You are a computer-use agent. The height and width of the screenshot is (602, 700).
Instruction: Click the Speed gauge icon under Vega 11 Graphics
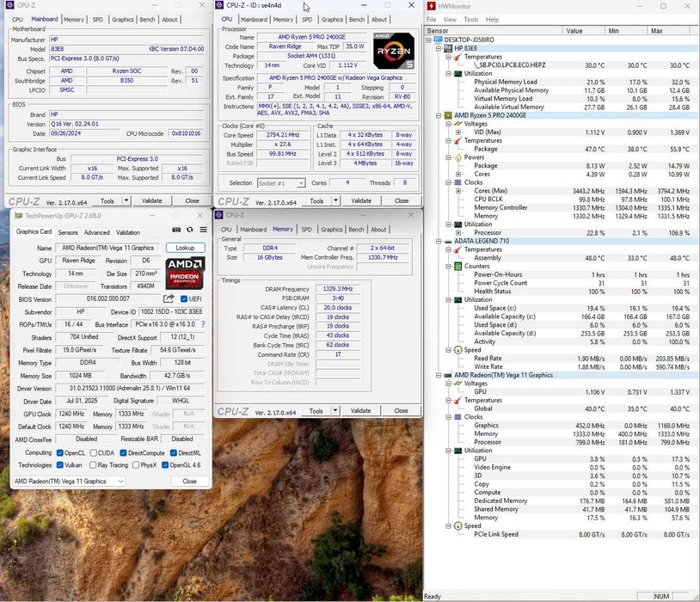tap(458, 526)
